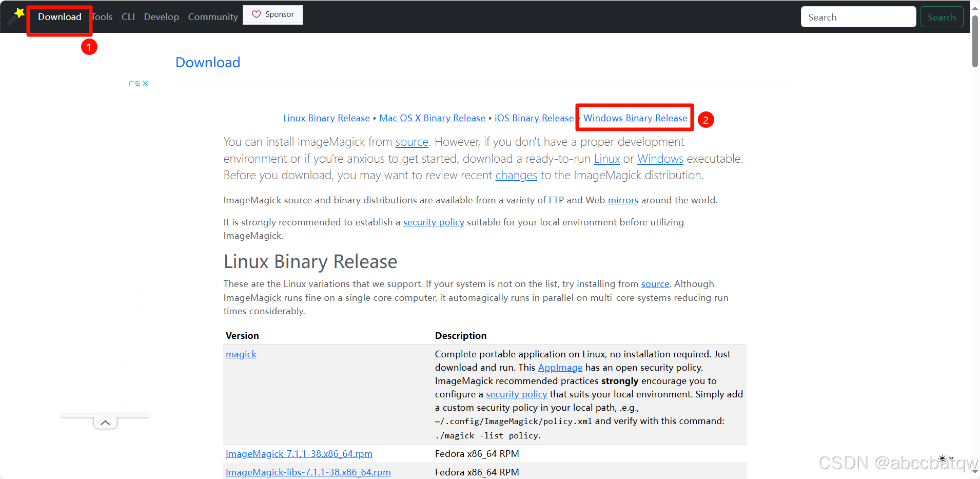Click the upward chevron collapse button
This screenshot has height=479, width=980.
105,423
